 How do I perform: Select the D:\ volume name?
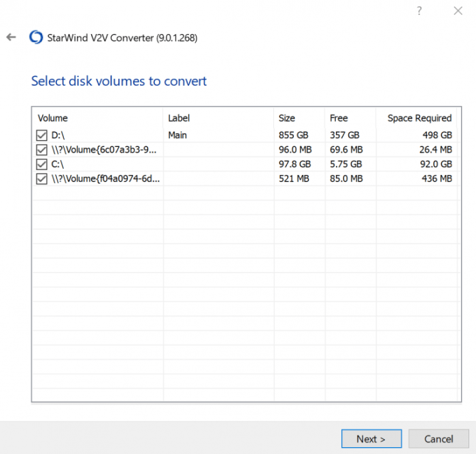(58, 135)
